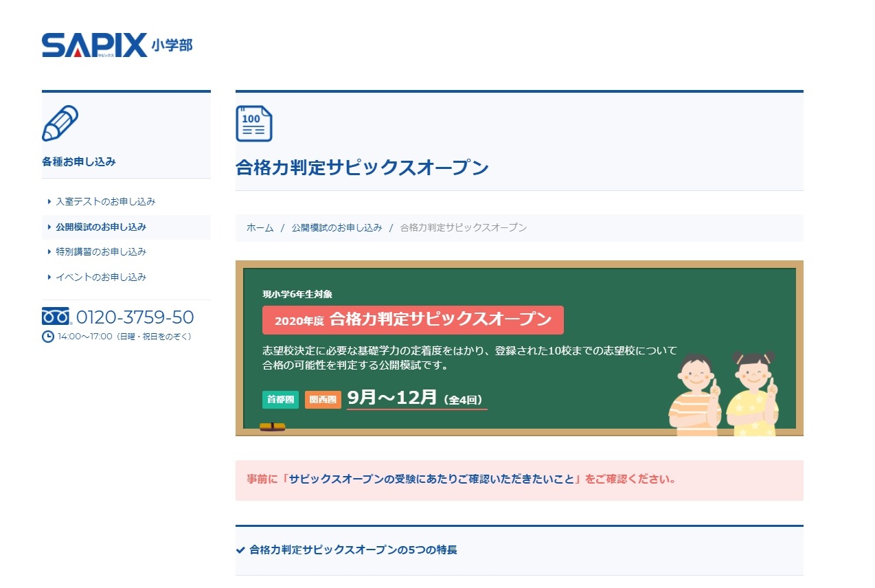Click the orange 関西圏 badge
Viewport: 875px width, 588px height.
323,399
